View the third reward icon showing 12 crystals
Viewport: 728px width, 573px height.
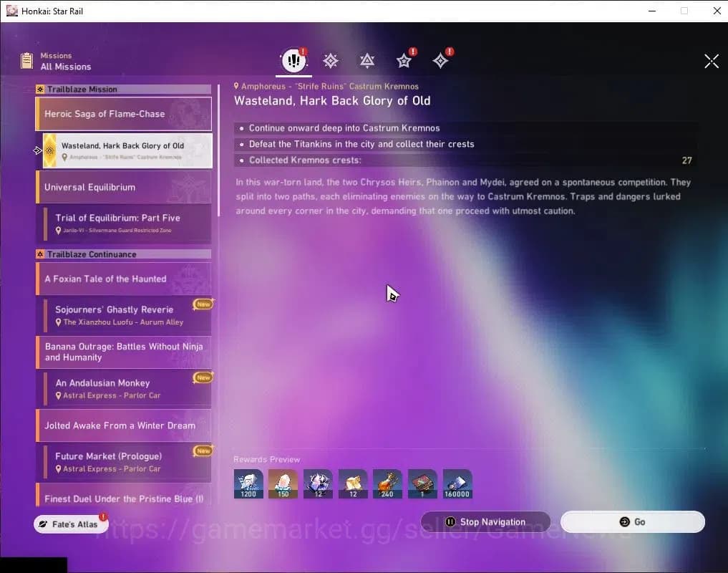(318, 483)
